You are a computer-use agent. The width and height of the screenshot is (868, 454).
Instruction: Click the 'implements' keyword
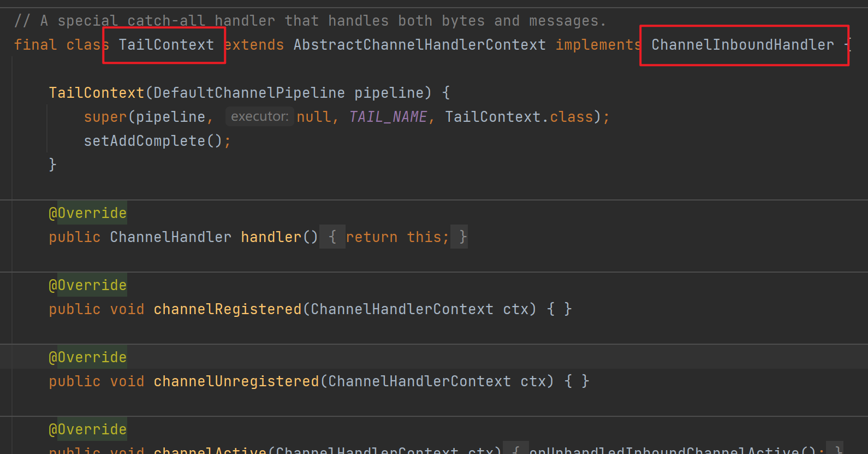click(598, 45)
